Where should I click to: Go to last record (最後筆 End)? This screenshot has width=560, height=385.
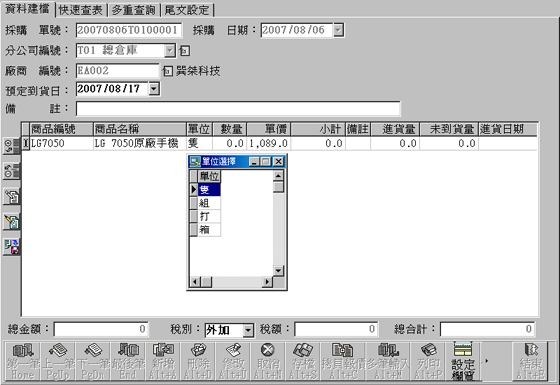pyautogui.click(x=128, y=361)
